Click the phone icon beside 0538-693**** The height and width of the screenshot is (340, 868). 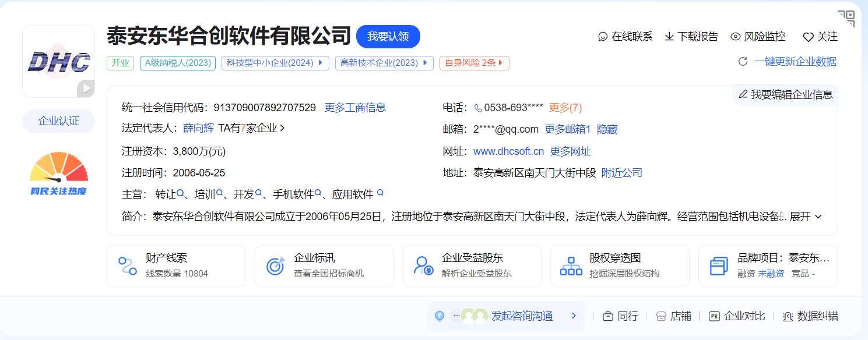coord(478,108)
